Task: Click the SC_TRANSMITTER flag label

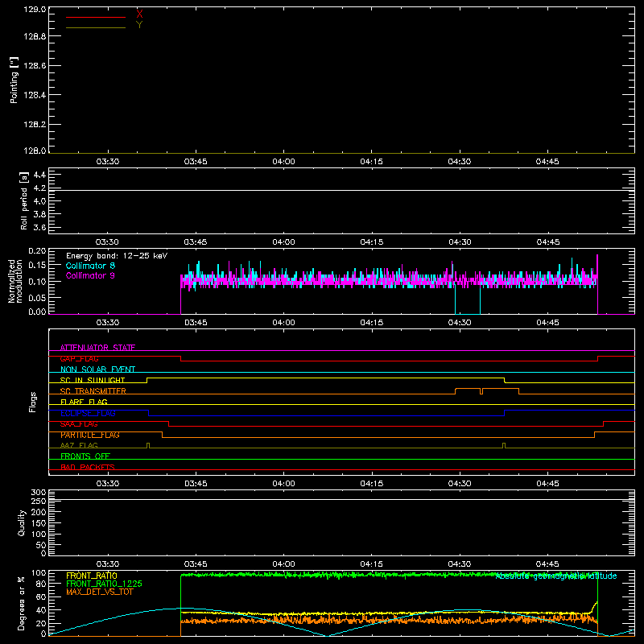Action: click(93, 391)
